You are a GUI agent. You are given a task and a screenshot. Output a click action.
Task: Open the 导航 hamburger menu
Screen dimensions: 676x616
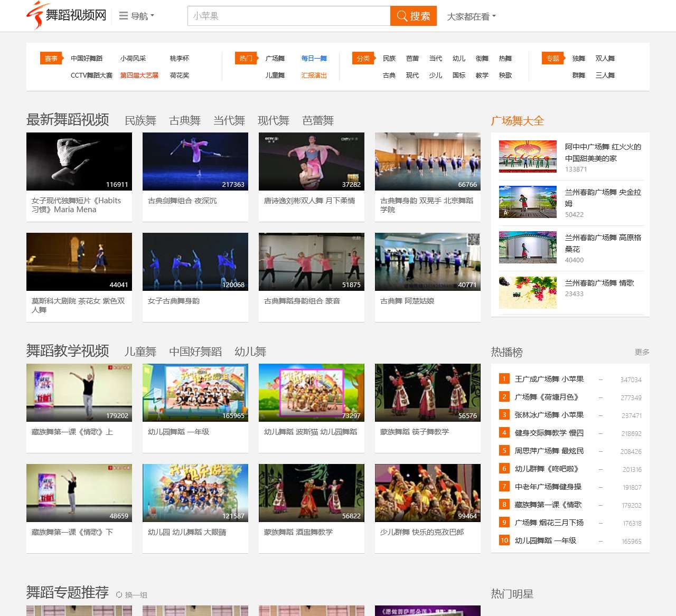pyautogui.click(x=136, y=16)
